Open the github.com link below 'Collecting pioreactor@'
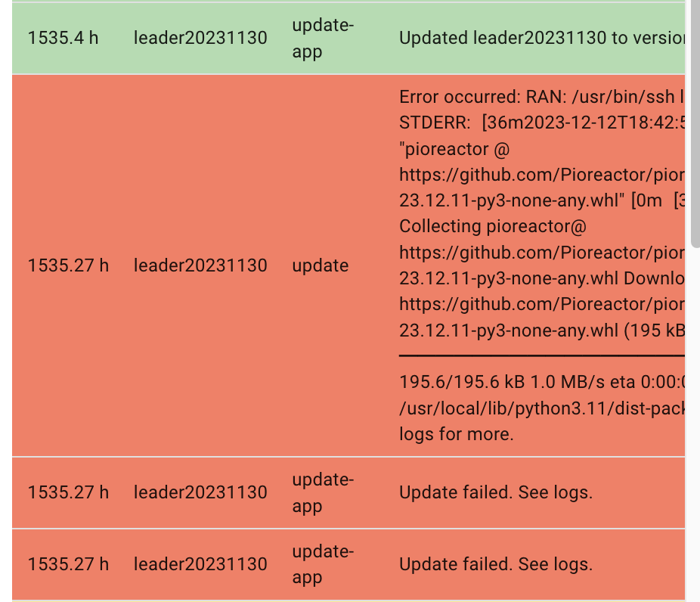Screen dimensions: 700x602 click(x=542, y=253)
